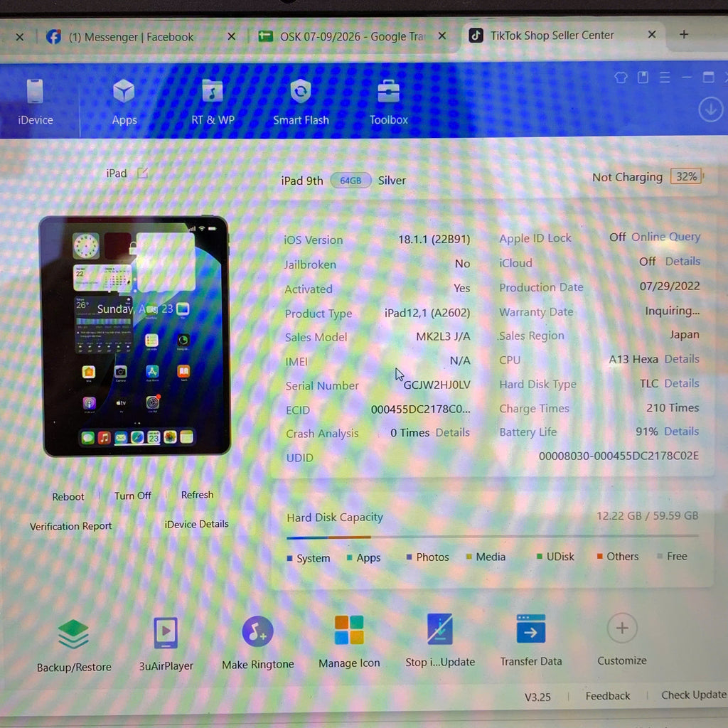Viewport: 728px width, 728px height.
Task: Click sales model MK2L3 J/A
Action: (443, 336)
